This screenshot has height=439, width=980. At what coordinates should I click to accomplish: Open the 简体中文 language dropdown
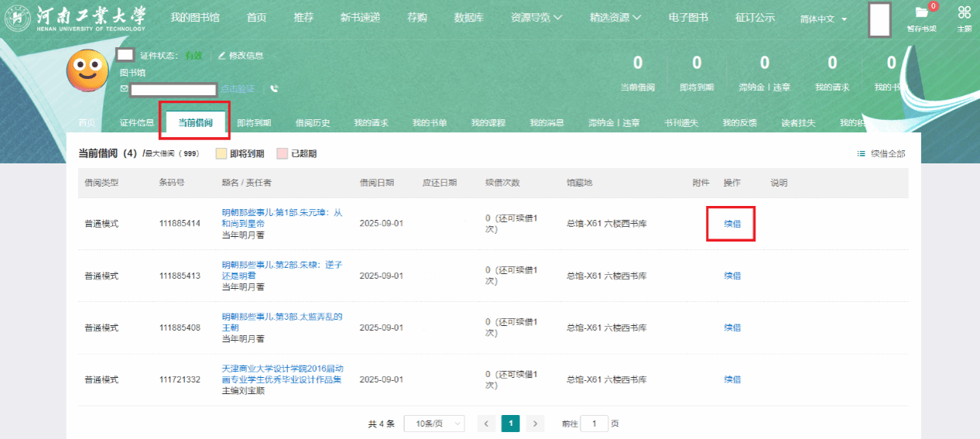coord(823,19)
